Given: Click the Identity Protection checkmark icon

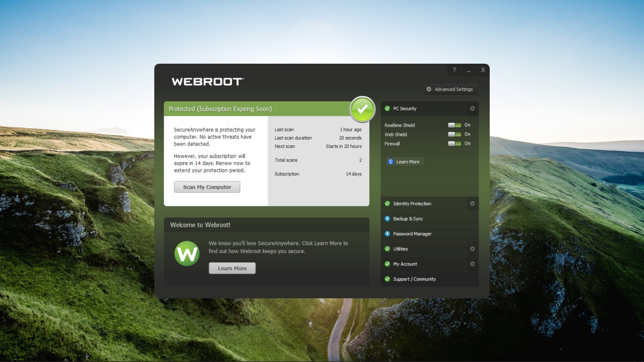Looking at the screenshot, I should point(388,203).
